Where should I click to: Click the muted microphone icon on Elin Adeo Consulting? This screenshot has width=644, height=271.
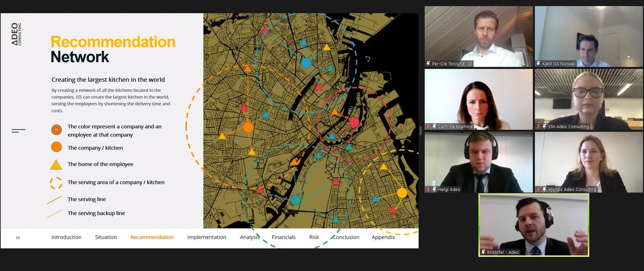[x=538, y=126]
